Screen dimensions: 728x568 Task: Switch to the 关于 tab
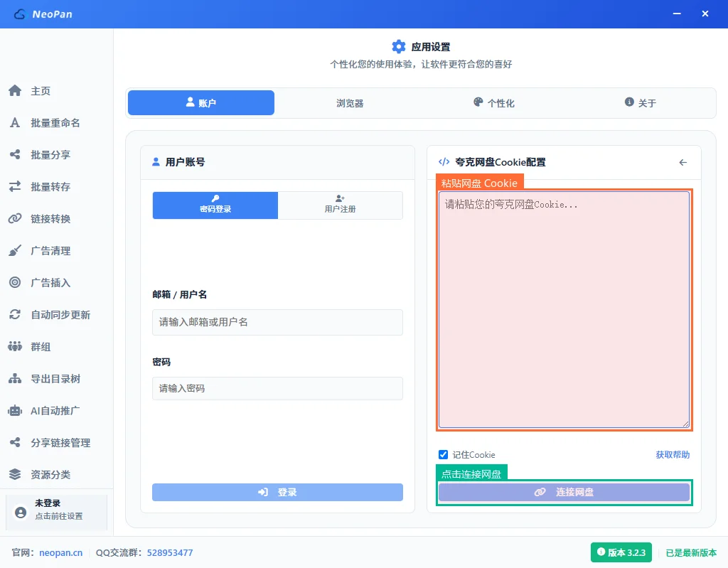641,102
